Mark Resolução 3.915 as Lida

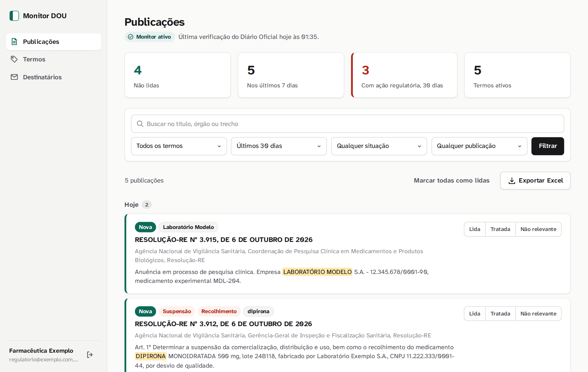pos(474,229)
